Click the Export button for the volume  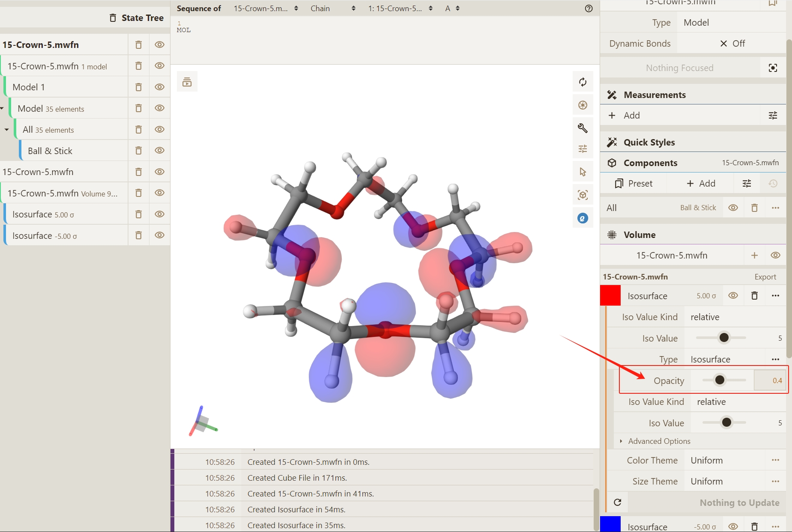765,277
